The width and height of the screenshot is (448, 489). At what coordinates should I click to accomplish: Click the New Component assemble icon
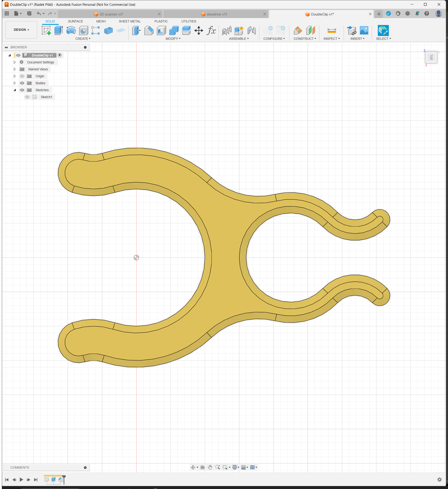pyautogui.click(x=239, y=31)
